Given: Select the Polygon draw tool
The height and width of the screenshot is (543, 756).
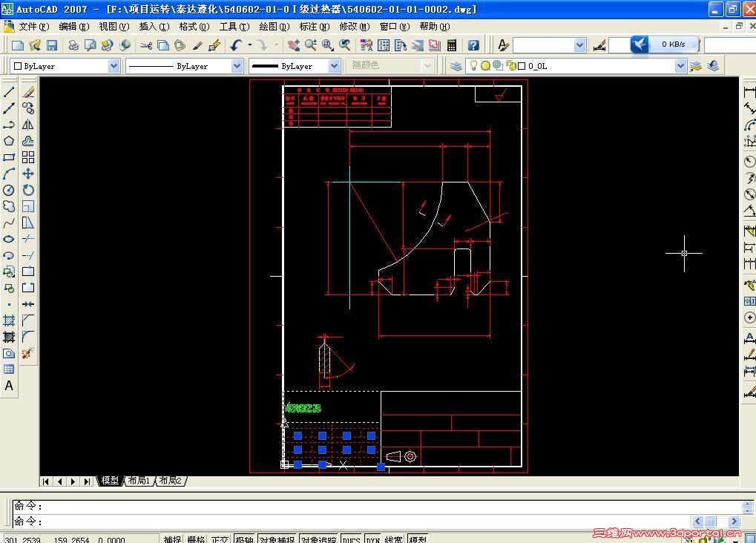Looking at the screenshot, I should pos(9,141).
